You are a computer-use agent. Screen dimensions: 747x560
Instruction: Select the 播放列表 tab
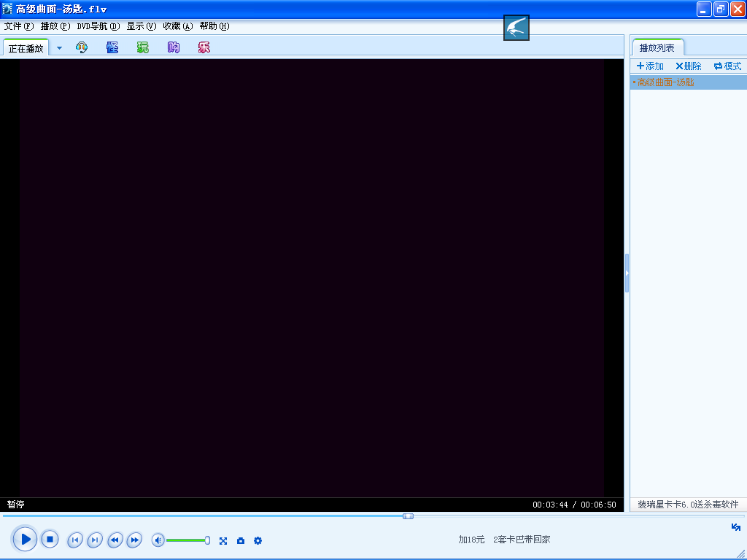657,47
